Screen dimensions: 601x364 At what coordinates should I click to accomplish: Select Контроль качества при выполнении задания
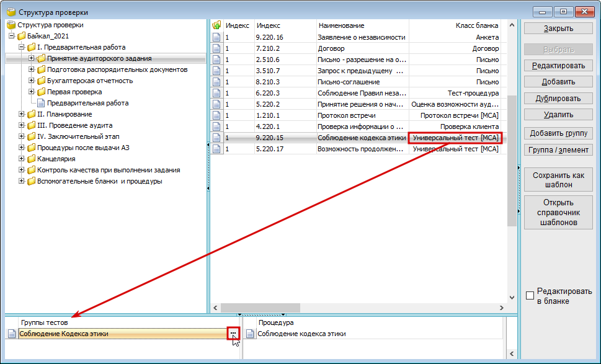pos(109,170)
